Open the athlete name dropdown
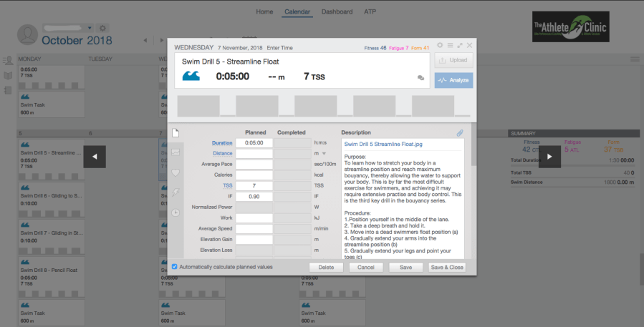The width and height of the screenshot is (644, 327). coord(90,28)
